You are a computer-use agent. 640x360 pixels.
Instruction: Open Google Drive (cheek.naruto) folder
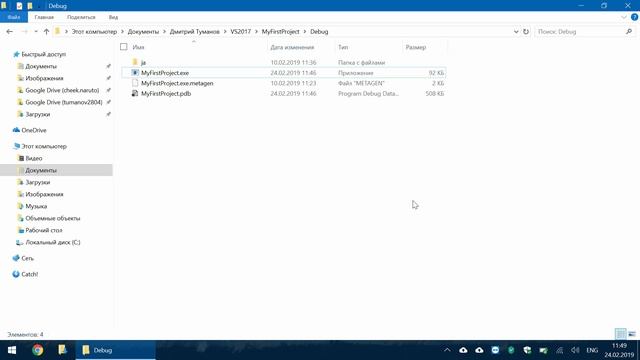click(62, 90)
